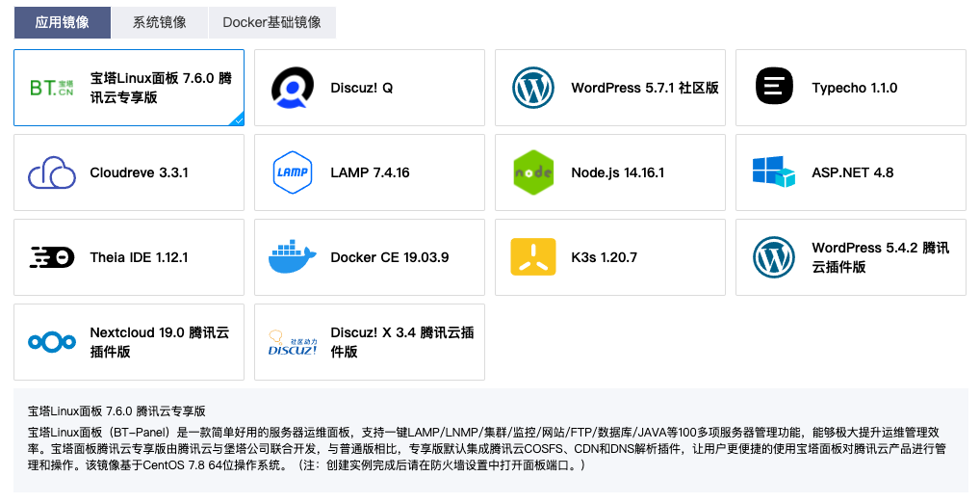Click the Cloudreve cloud logo icon
The height and width of the screenshot is (503, 980).
click(x=52, y=172)
